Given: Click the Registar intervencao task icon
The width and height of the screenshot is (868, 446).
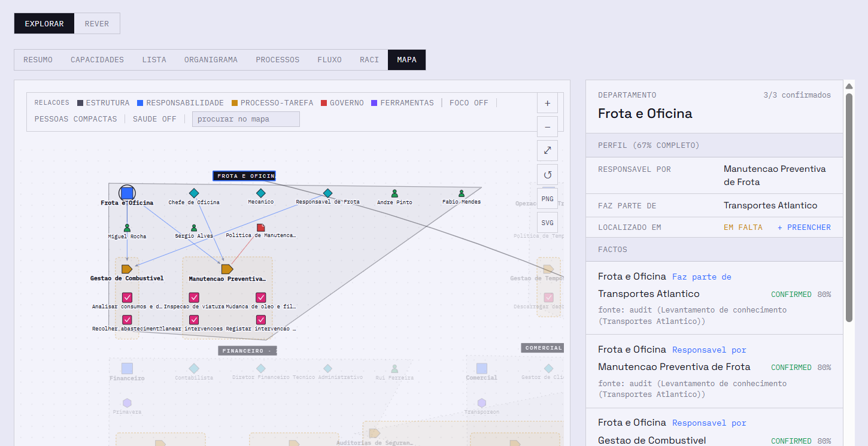Looking at the screenshot, I should tap(261, 320).
